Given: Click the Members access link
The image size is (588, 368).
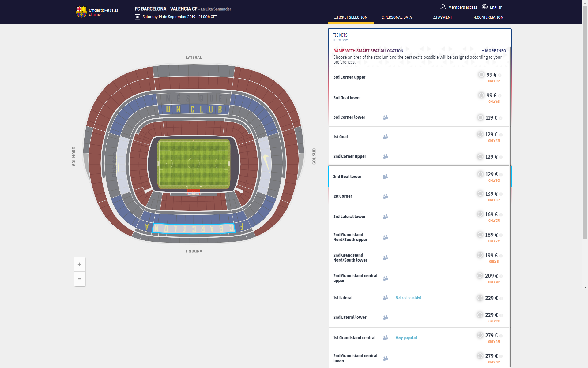Looking at the screenshot, I should coord(462,7).
